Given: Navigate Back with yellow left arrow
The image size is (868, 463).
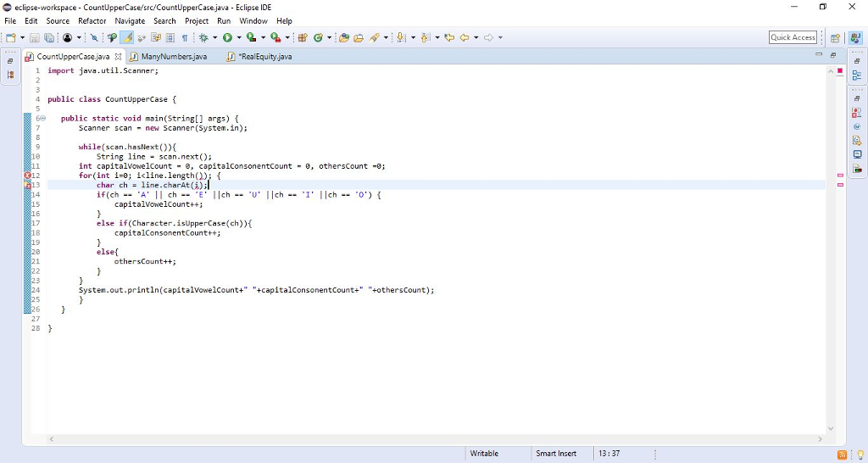Looking at the screenshot, I should tap(465, 37).
